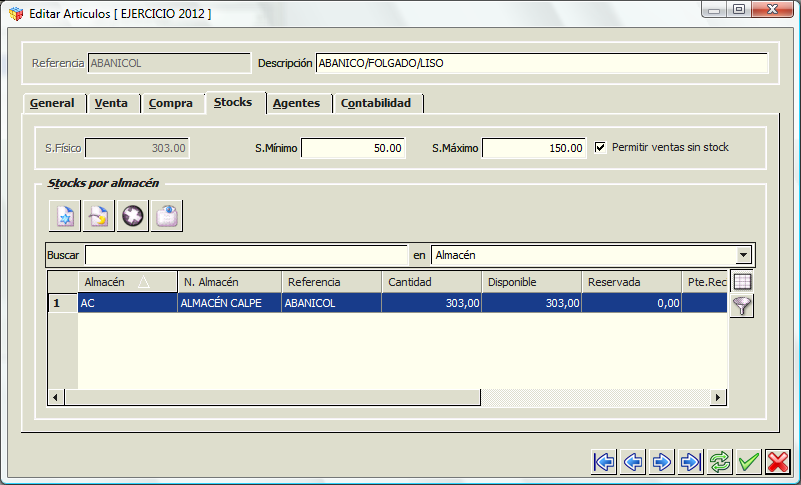
Task: Click the S.Físico 303.00 field
Action: coord(137,148)
